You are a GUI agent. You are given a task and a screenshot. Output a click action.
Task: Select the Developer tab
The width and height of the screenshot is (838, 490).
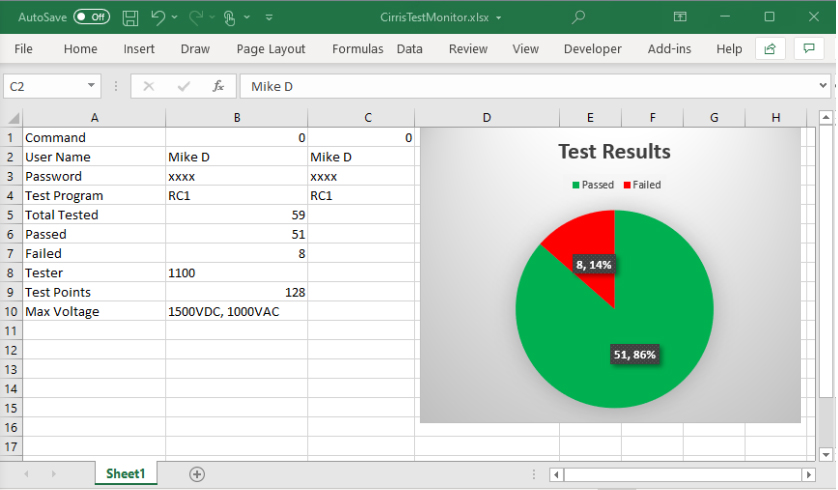[x=593, y=49]
